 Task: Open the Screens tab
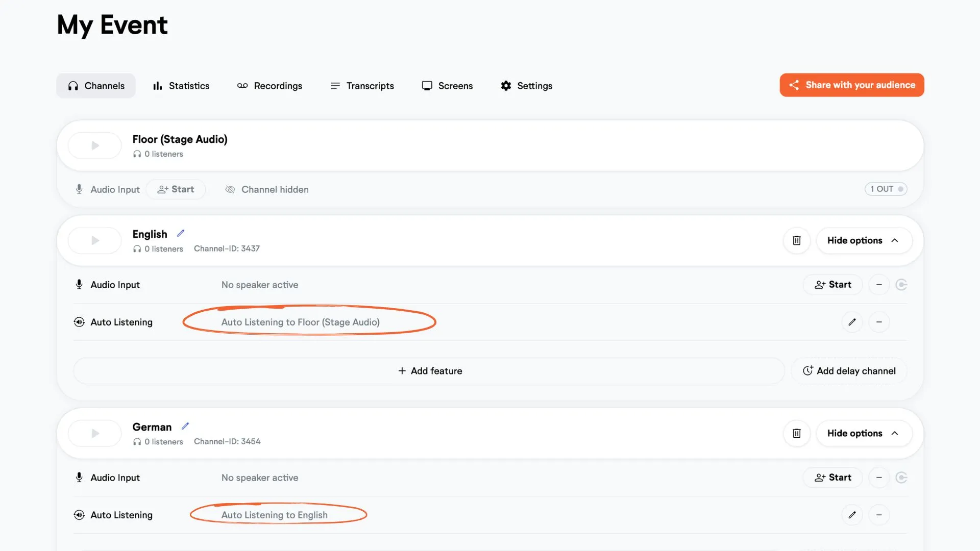click(x=447, y=86)
